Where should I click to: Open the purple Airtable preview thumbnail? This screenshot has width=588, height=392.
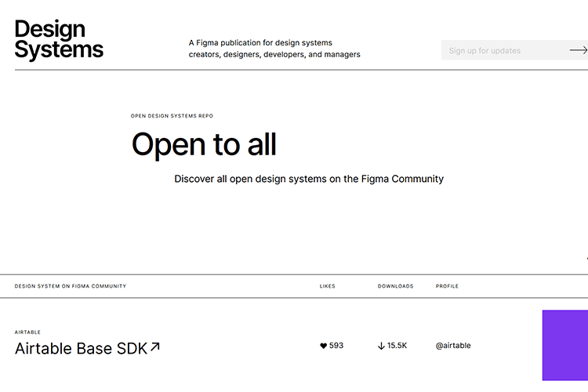[x=564, y=345]
